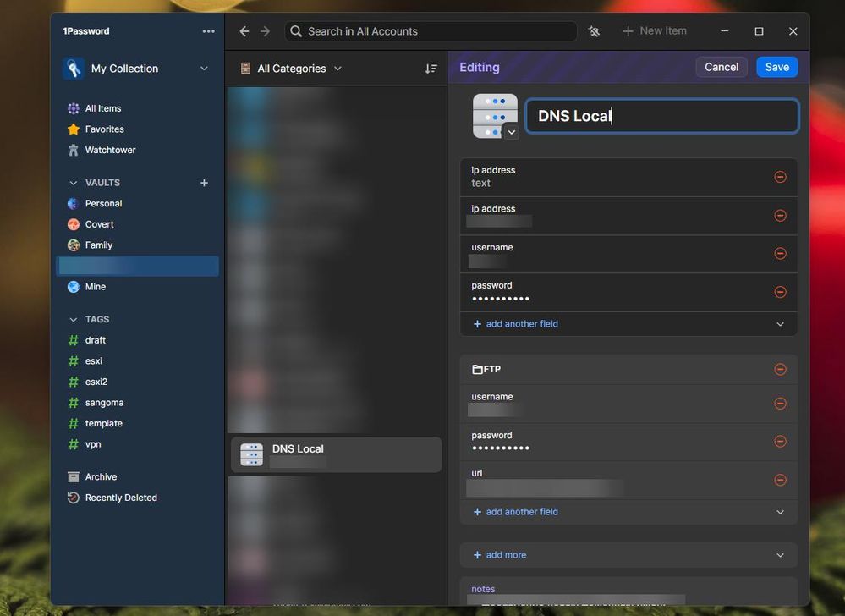The image size is (845, 616).
Task: Expand My Collection account switcher
Action: [x=203, y=69]
